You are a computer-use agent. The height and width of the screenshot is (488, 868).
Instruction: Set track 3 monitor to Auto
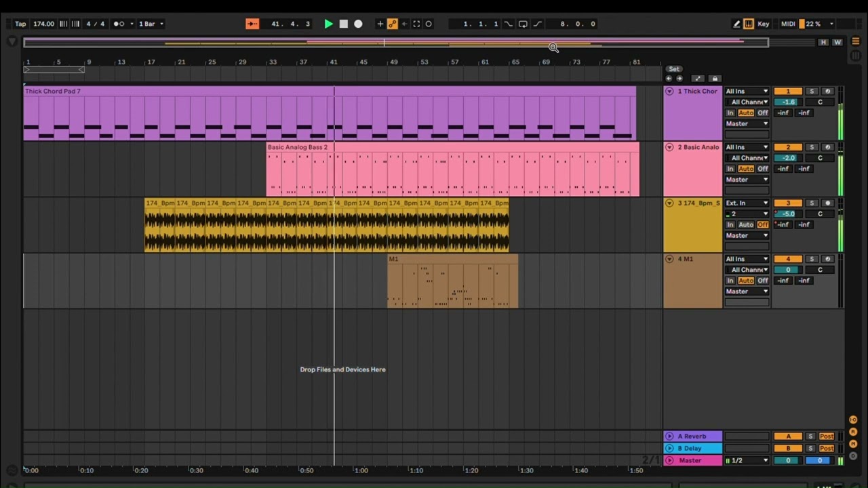(x=746, y=224)
